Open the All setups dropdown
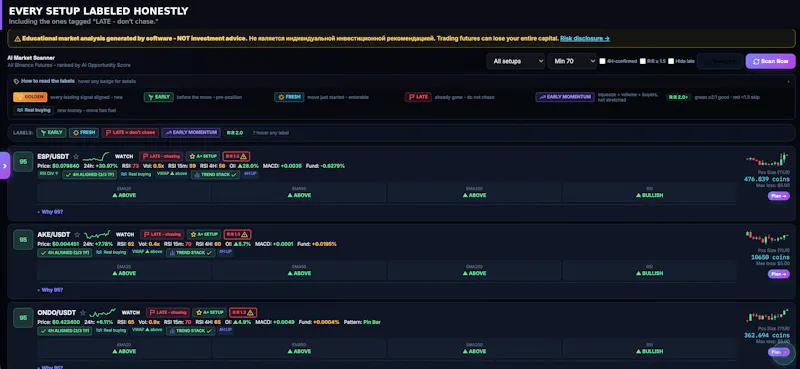The image size is (800, 369). tap(516, 61)
